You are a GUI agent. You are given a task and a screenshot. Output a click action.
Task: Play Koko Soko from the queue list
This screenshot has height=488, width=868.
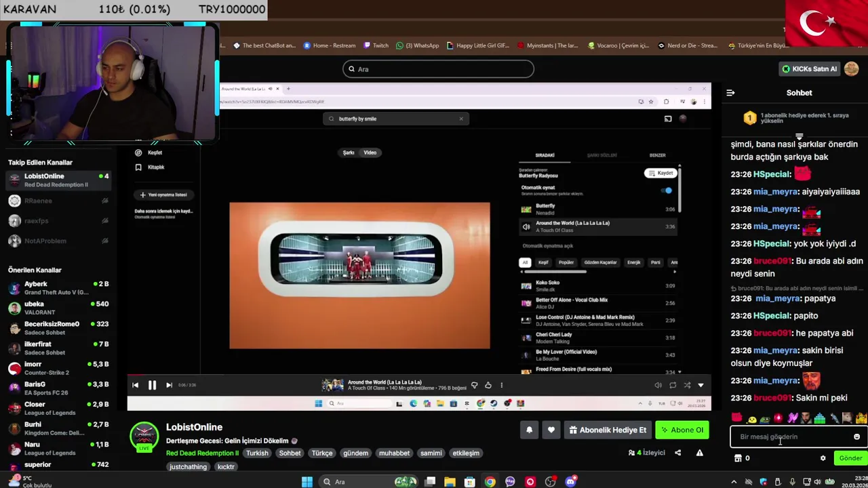[598, 286]
